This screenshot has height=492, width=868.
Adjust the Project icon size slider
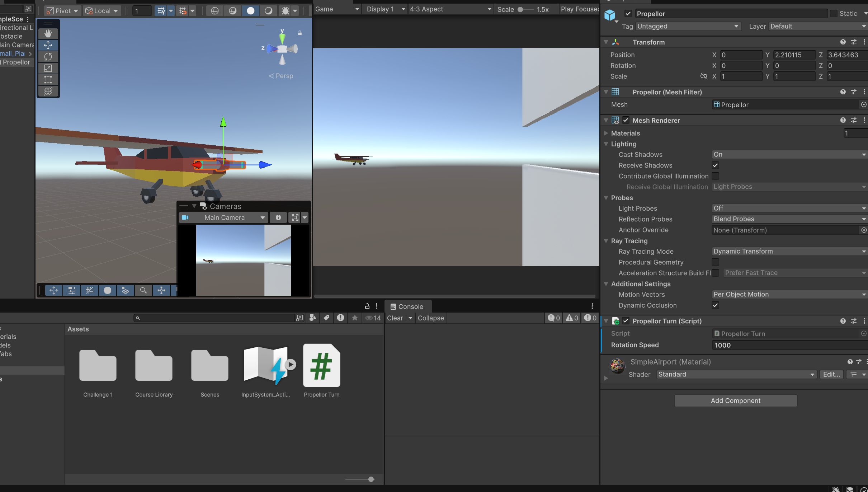360,479
